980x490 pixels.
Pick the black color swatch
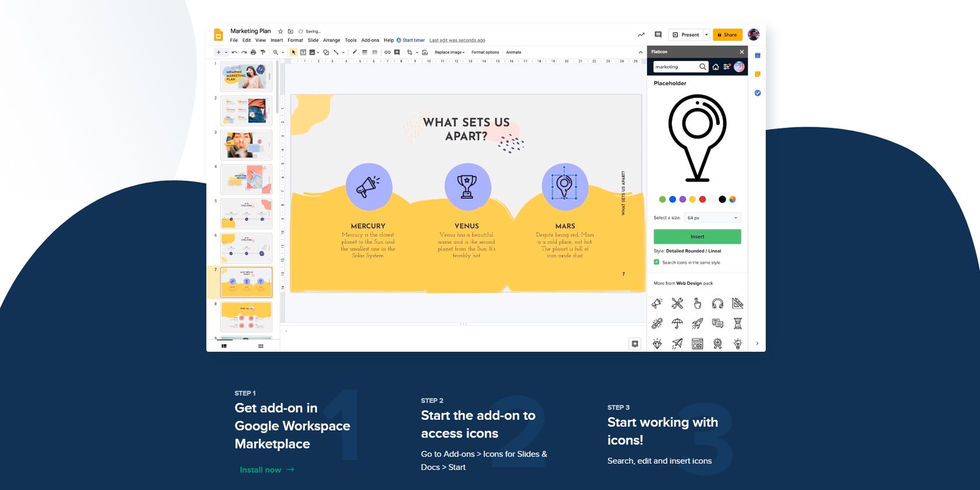click(722, 199)
